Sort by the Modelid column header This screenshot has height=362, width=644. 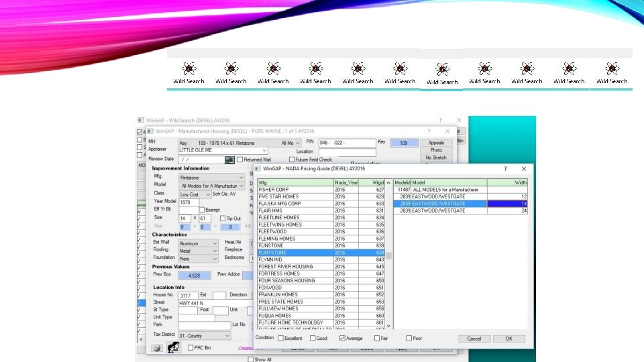tap(402, 182)
